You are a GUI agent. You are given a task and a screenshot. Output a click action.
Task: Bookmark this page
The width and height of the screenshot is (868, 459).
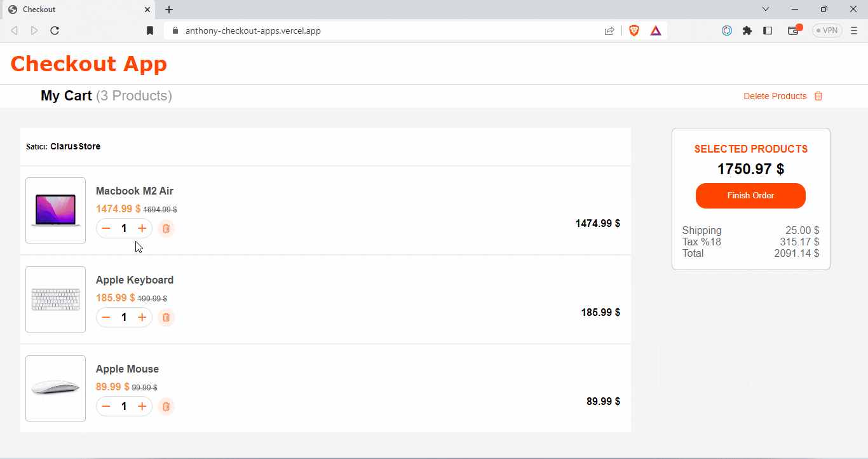[150, 31]
